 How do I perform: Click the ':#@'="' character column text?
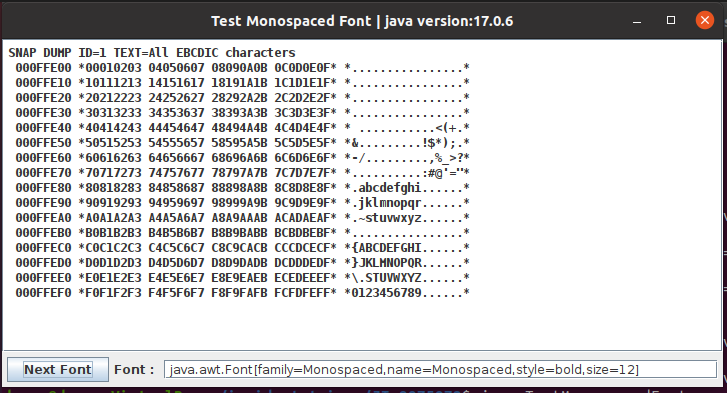442,173
